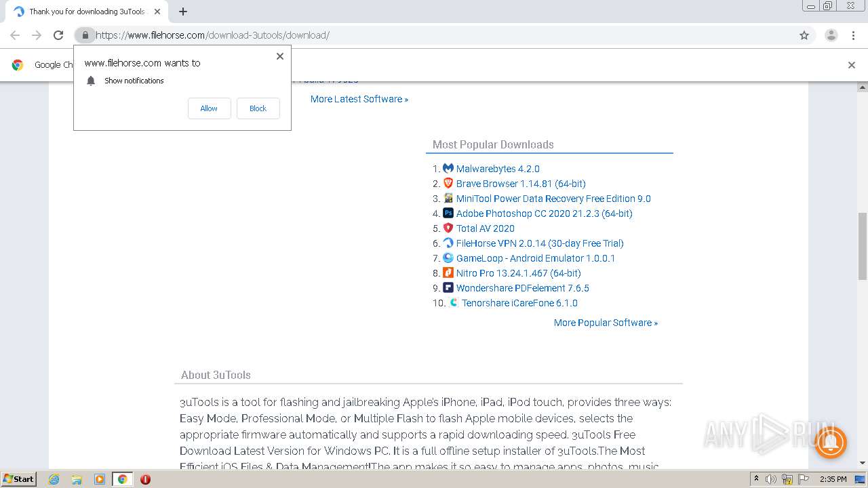The height and width of the screenshot is (488, 868).
Task: Click the Brave Browser lion icon
Action: click(x=448, y=183)
